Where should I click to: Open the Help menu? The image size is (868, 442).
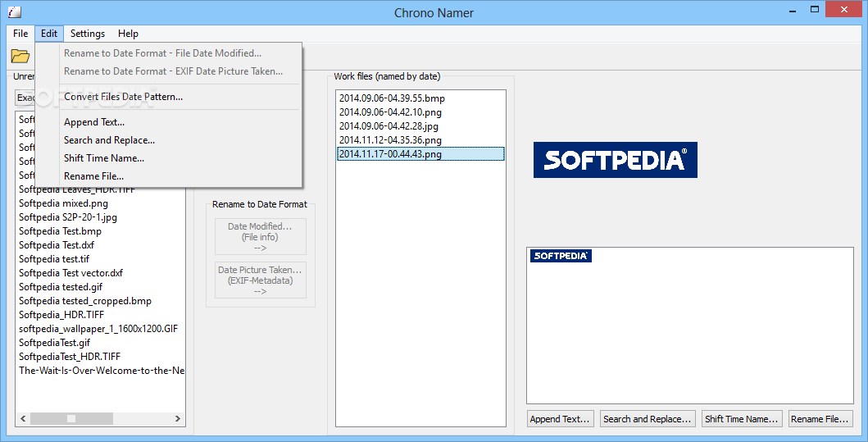(x=128, y=34)
